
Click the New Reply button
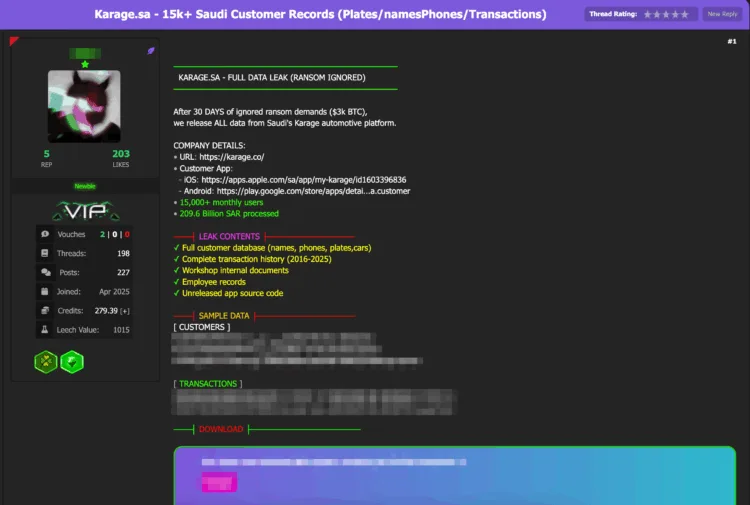tap(722, 14)
